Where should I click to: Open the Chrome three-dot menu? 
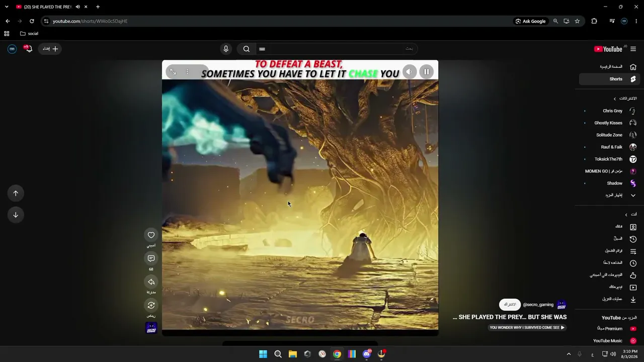click(636, 21)
